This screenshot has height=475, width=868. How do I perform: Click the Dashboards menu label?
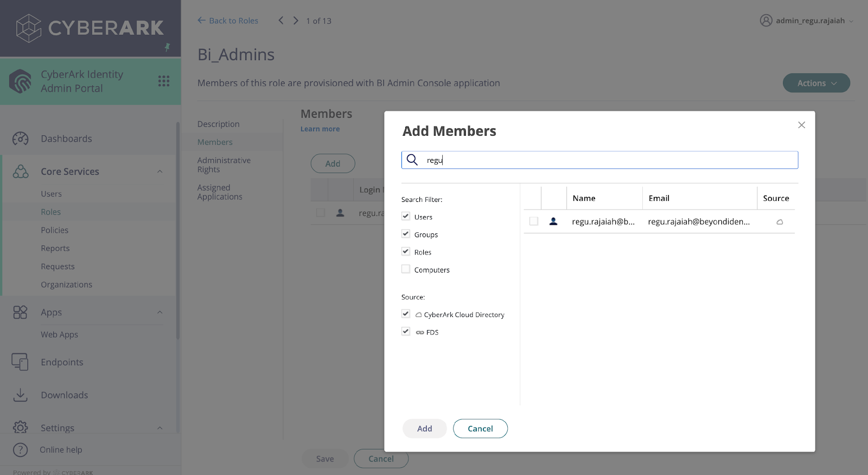tap(66, 138)
